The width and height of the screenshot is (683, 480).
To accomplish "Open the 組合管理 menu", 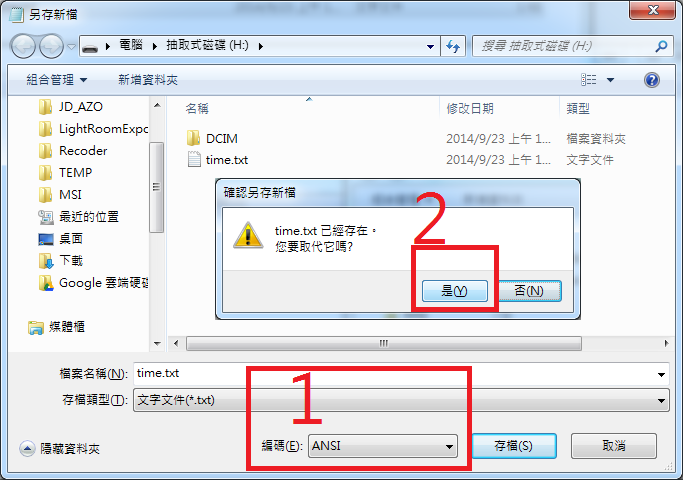I will click(57, 80).
